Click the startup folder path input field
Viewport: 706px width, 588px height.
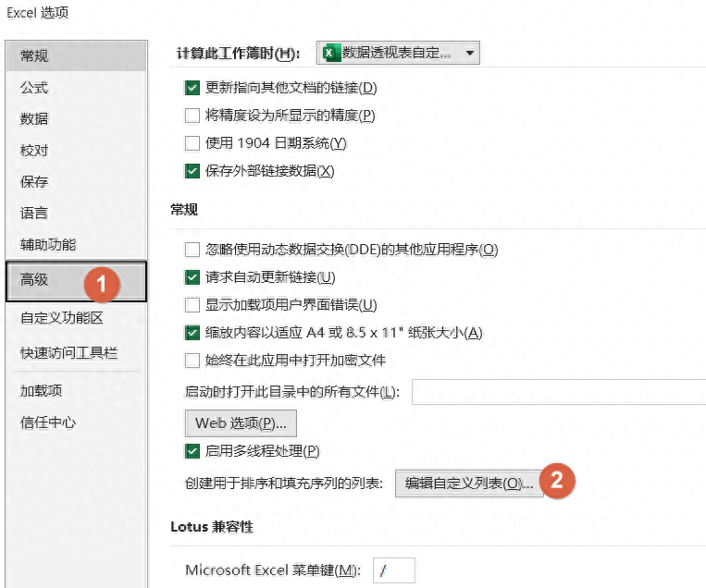coord(558,392)
